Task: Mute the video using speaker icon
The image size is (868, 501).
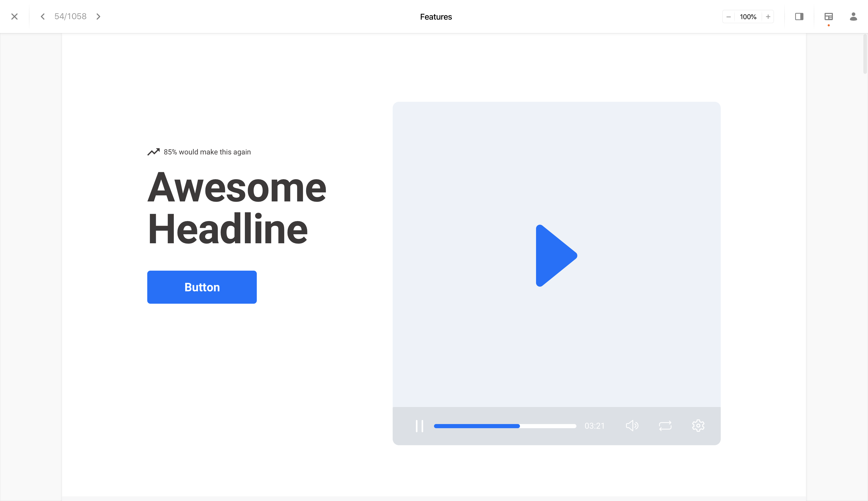Action: pyautogui.click(x=632, y=426)
